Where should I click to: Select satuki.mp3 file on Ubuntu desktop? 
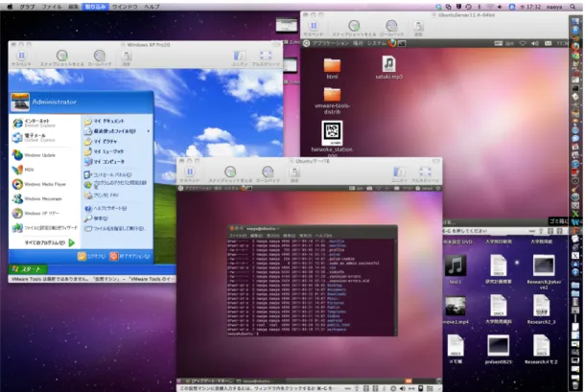coord(388,67)
